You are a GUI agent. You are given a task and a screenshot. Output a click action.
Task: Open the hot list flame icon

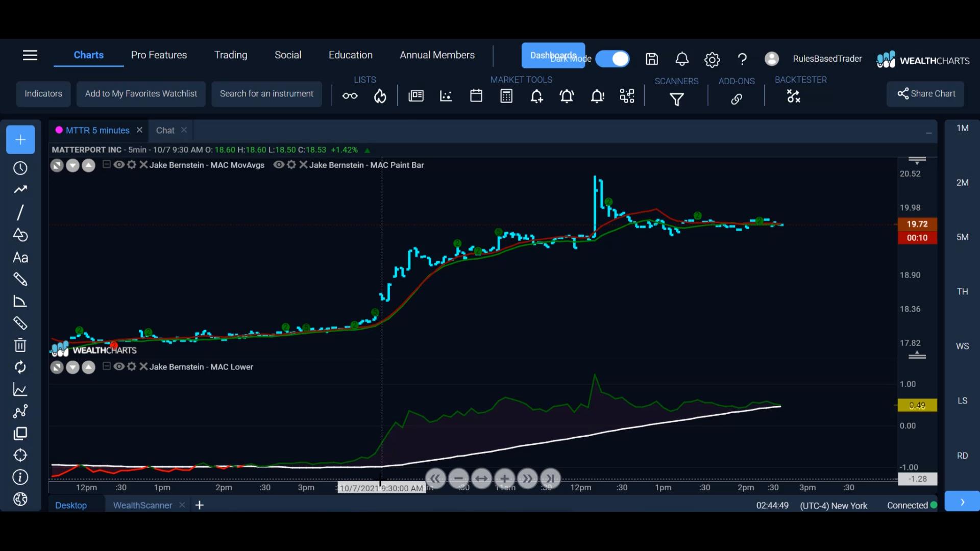click(380, 96)
